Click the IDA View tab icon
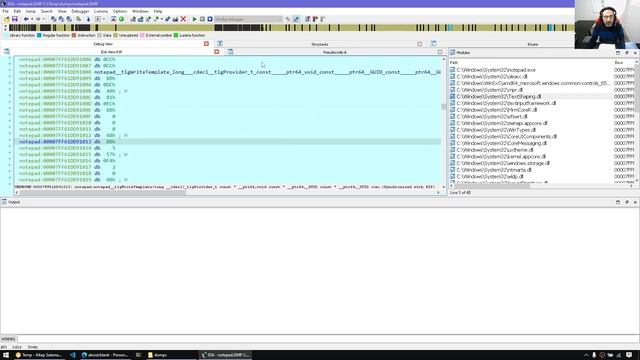This screenshot has height=360, width=640. pyautogui.click(x=7, y=51)
